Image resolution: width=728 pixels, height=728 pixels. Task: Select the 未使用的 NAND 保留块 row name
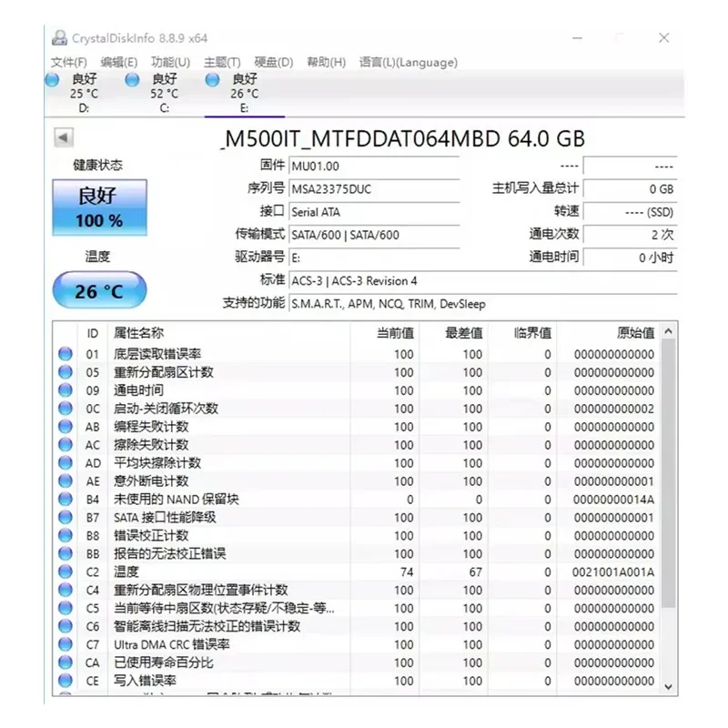click(x=177, y=499)
